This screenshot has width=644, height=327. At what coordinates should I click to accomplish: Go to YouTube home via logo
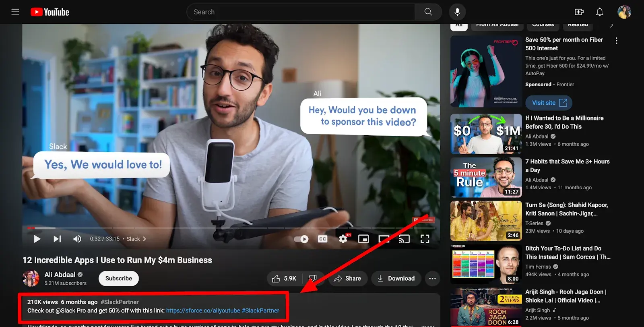point(50,12)
